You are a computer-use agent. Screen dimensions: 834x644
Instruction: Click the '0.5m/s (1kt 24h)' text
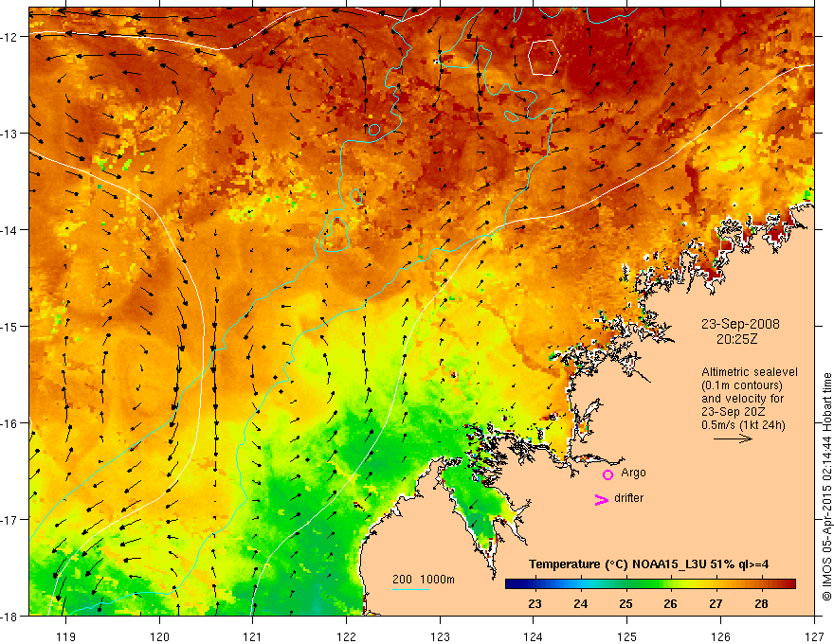tap(743, 425)
